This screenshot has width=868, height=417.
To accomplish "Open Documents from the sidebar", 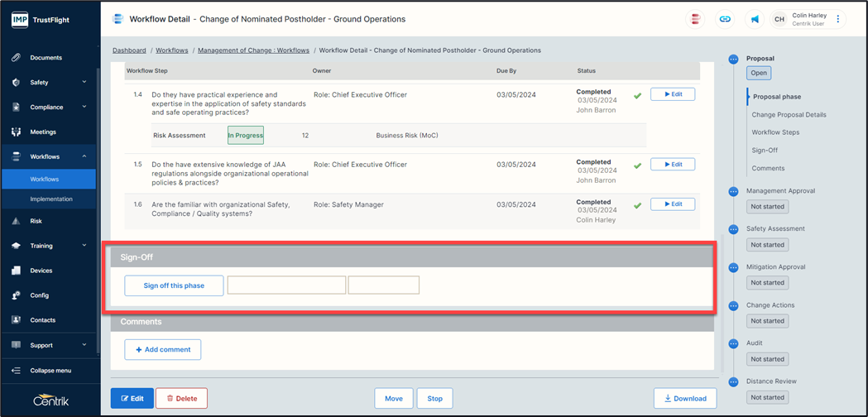I will click(x=46, y=58).
